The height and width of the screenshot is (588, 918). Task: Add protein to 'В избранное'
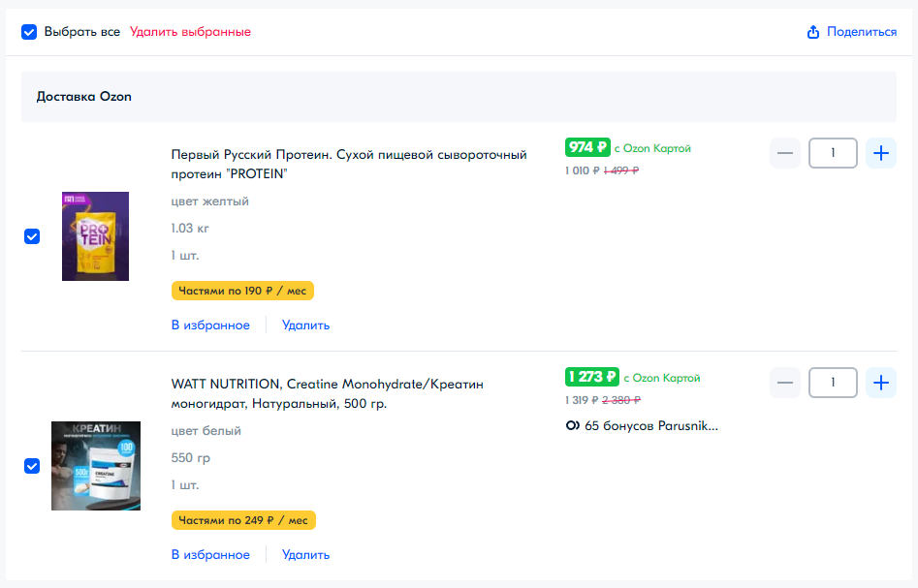point(210,325)
